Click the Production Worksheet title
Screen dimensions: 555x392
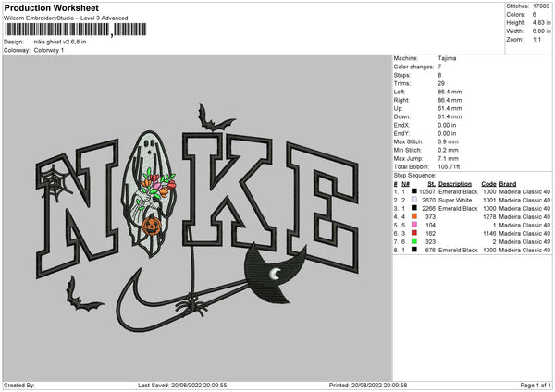[51, 7]
